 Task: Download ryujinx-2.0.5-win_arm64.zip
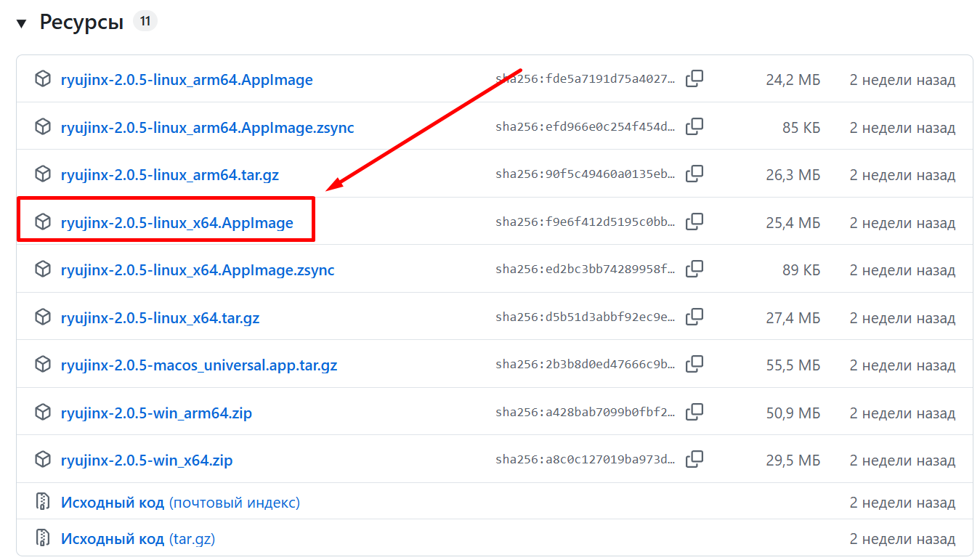(156, 413)
